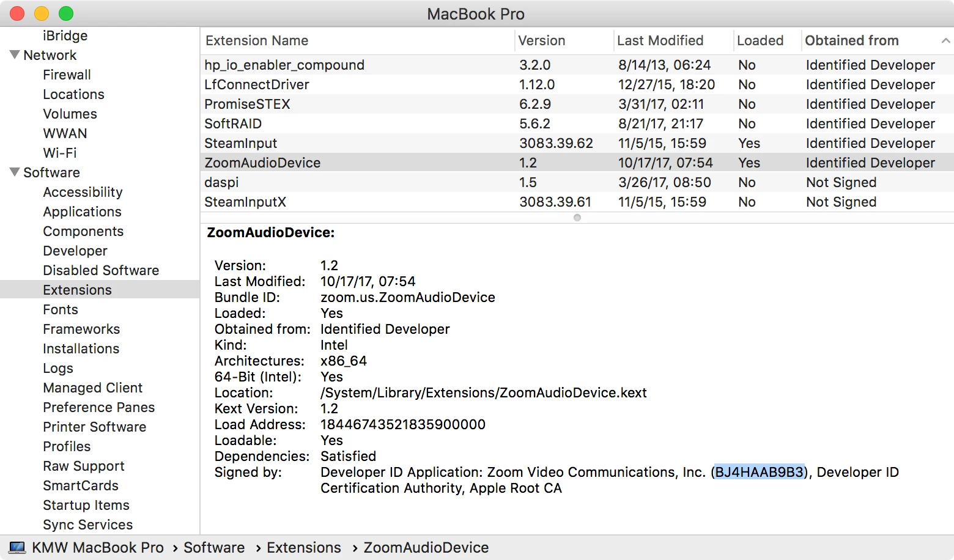Click the zoom.us.ZoomAudioDevice bundle ID value
This screenshot has height=560, width=954.
(408, 297)
